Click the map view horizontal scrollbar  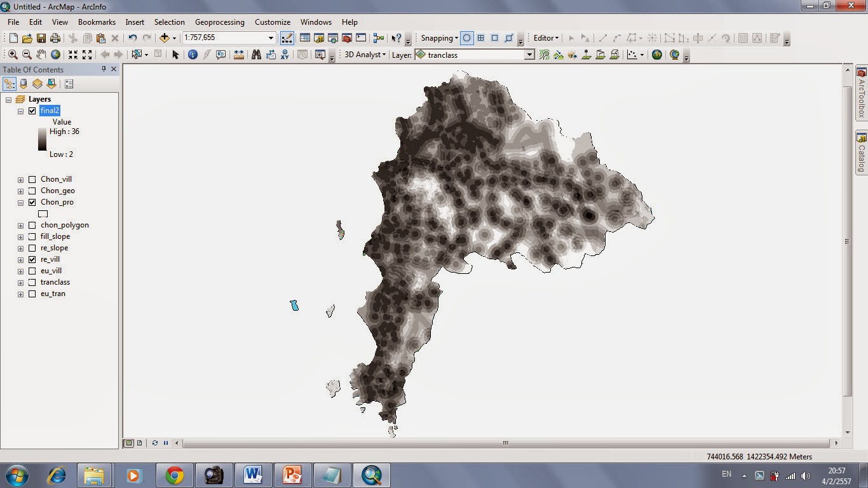click(x=505, y=443)
